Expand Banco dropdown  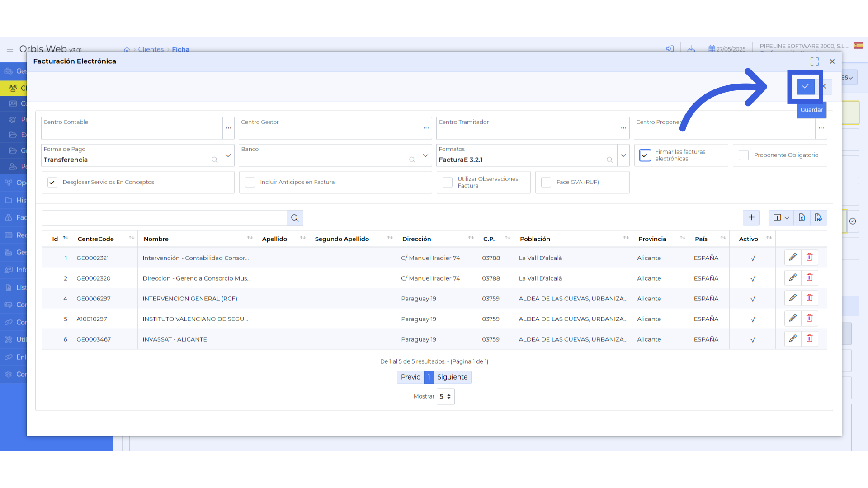pyautogui.click(x=426, y=155)
